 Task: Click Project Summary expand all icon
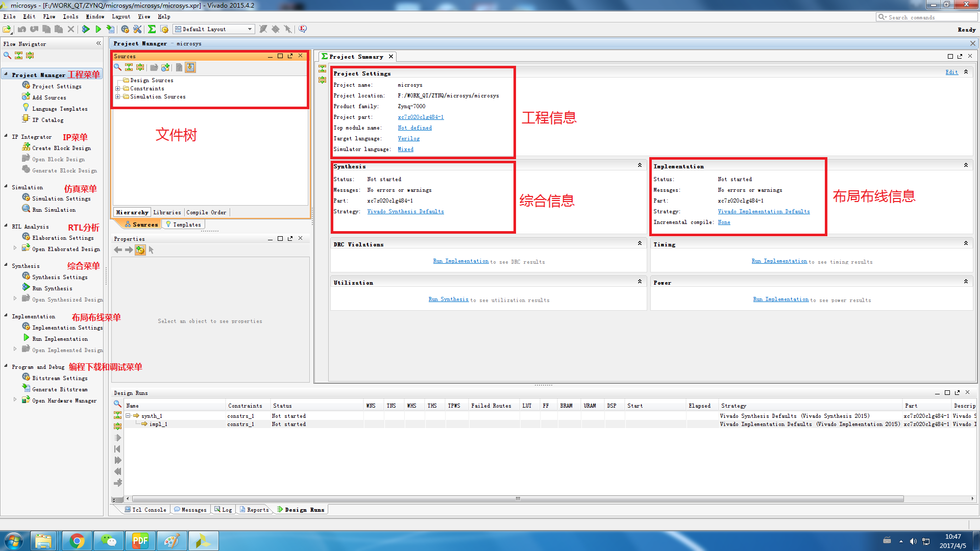coord(322,80)
